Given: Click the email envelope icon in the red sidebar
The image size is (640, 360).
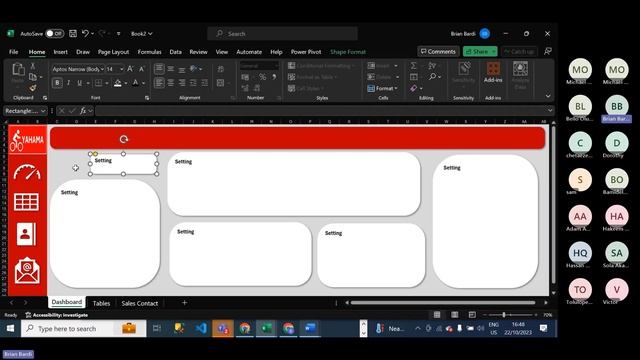Looking at the screenshot, I should pyautogui.click(x=27, y=270).
